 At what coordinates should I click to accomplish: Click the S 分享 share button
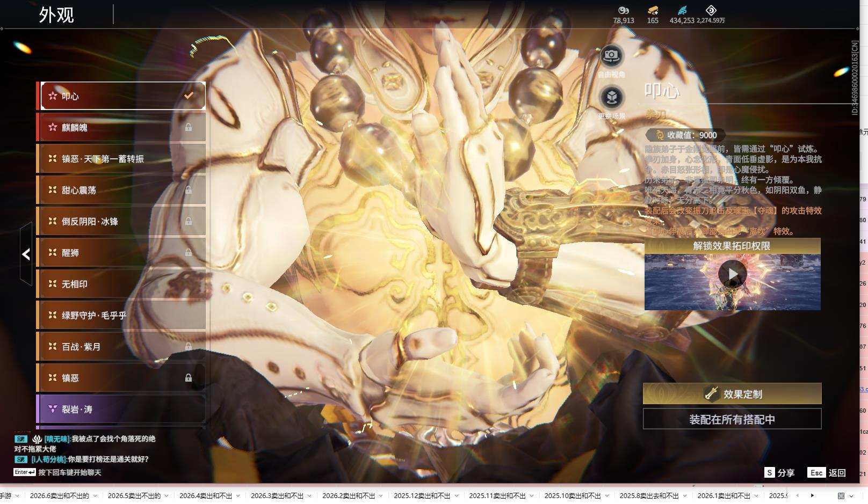pyautogui.click(x=780, y=472)
